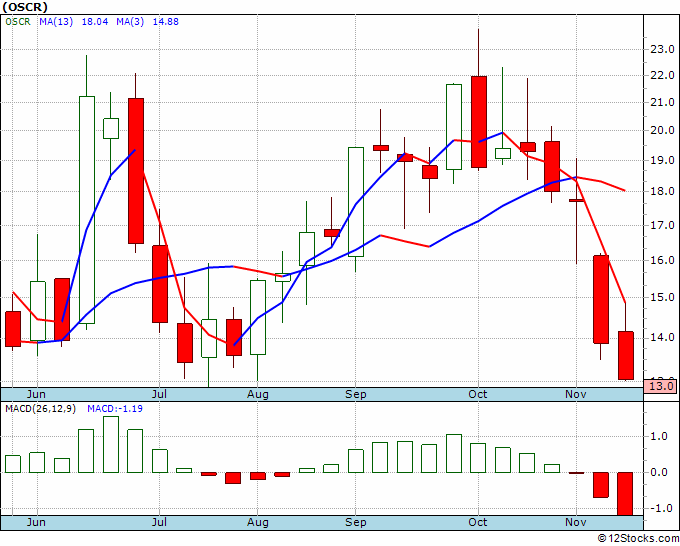Click Jun on the MACD panel time axis
This screenshot has width=680, height=546.
[x=36, y=522]
